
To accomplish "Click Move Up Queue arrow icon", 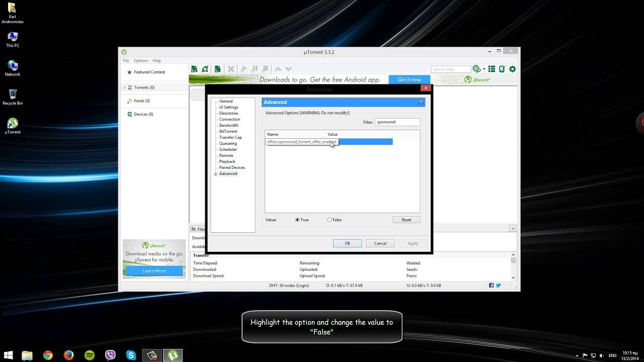I will [x=278, y=69].
